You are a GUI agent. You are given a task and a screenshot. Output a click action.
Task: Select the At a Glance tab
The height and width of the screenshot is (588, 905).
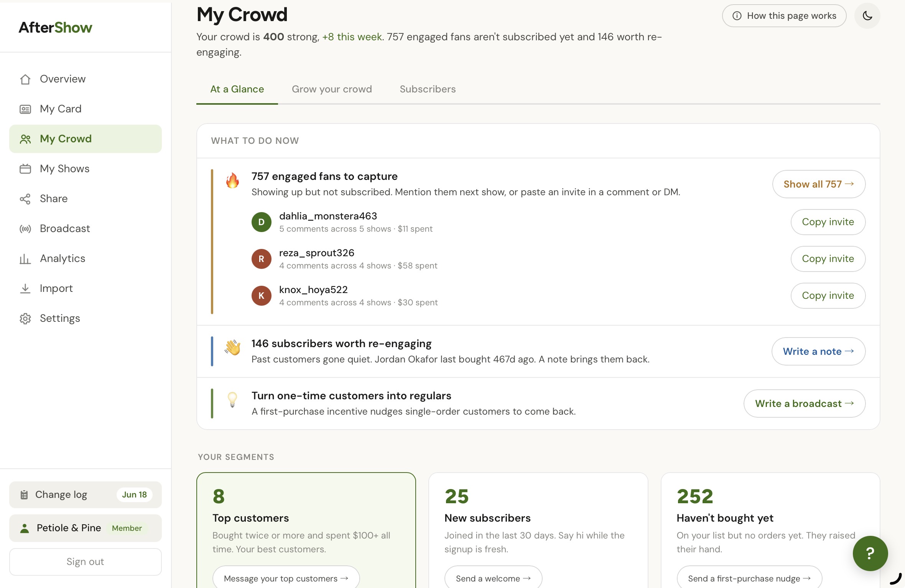pyautogui.click(x=237, y=89)
